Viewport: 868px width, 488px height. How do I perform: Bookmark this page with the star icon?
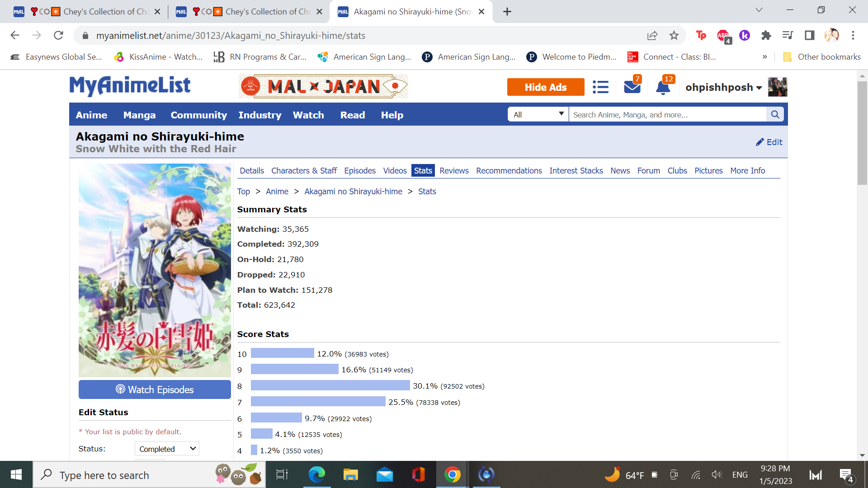[674, 36]
